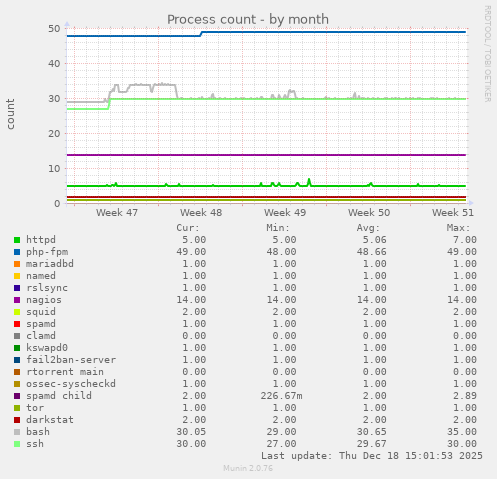The height and width of the screenshot is (479, 497).
Task: Click the kswapd0 dark green legend swatch
Action: (x=17, y=348)
